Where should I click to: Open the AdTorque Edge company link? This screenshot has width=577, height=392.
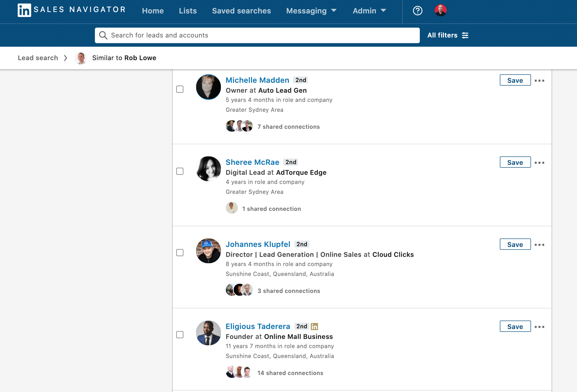point(301,173)
